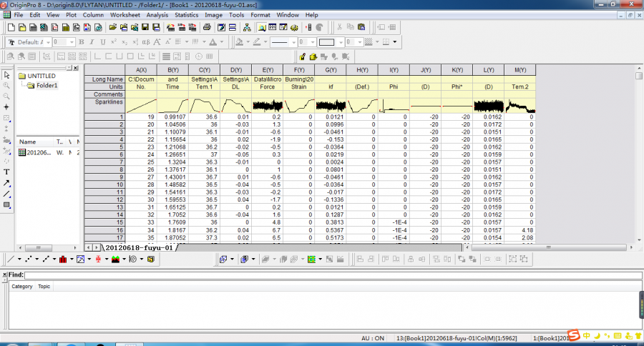Screen dimensions: 644x346
Task: Open the font size dropdown
Action: tap(71, 42)
